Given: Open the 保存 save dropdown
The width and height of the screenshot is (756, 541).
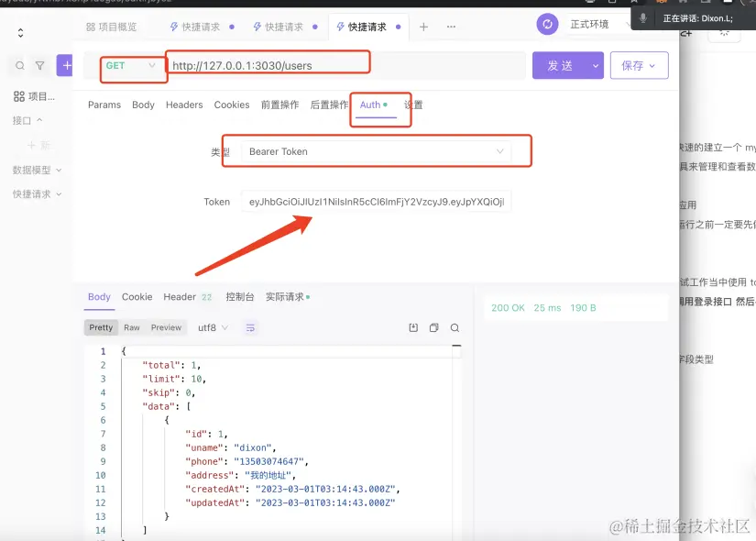Looking at the screenshot, I should click(x=652, y=66).
